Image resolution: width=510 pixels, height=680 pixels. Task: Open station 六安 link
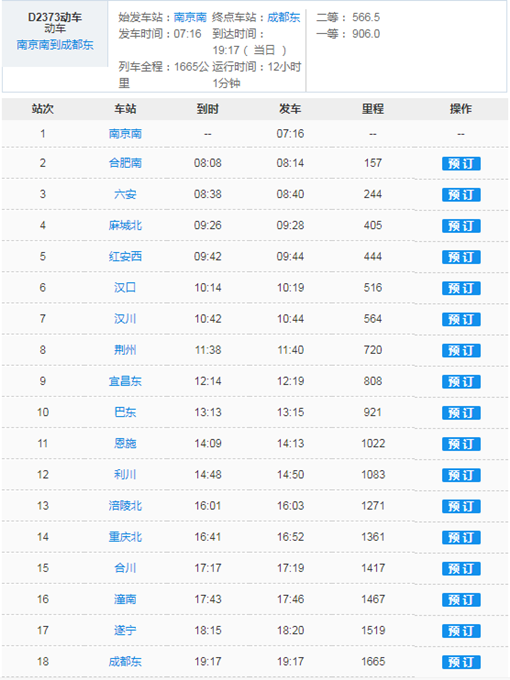click(125, 194)
